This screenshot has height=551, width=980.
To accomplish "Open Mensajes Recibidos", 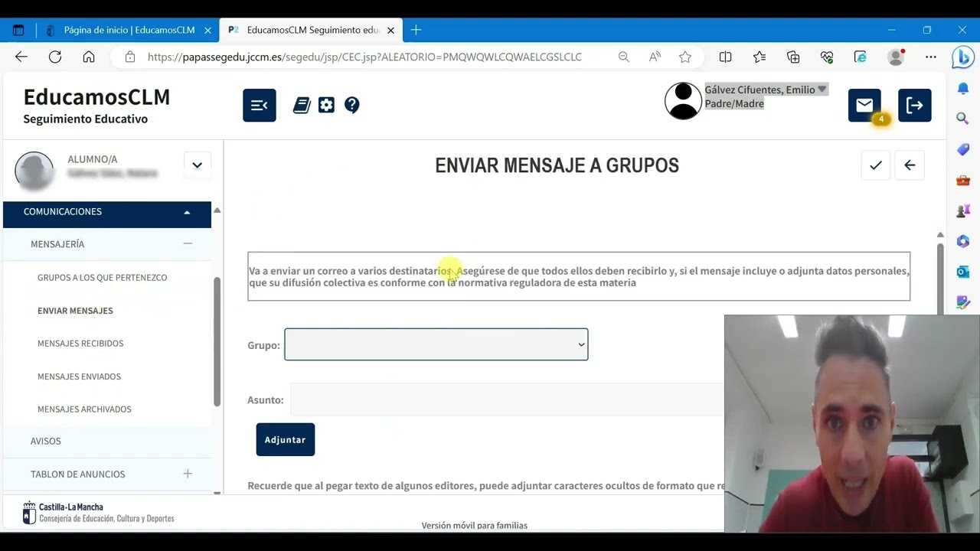I will pyautogui.click(x=80, y=344).
